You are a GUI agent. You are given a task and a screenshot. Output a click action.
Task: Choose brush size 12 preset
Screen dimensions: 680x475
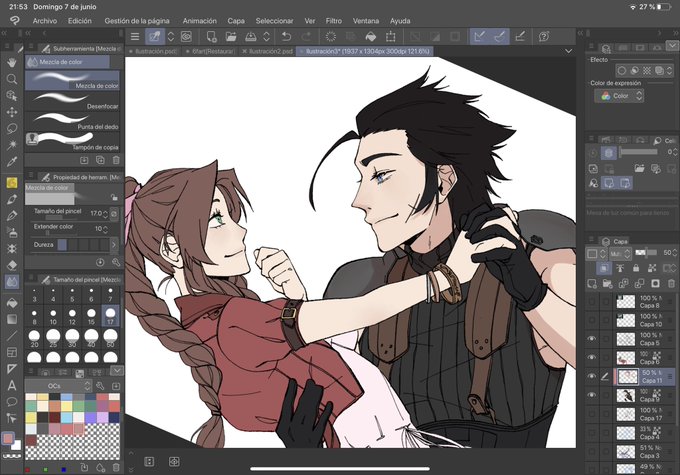pyautogui.click(x=72, y=316)
